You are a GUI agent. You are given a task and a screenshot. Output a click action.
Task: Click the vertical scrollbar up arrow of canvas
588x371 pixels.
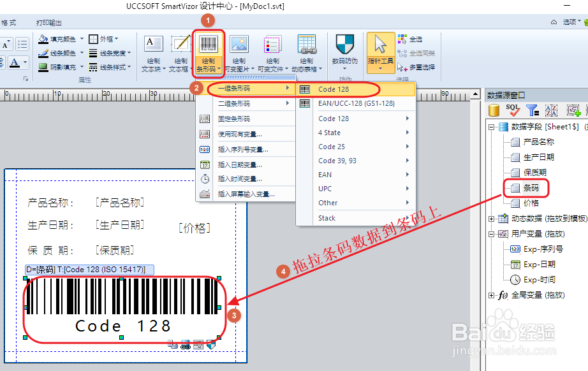tap(476, 94)
